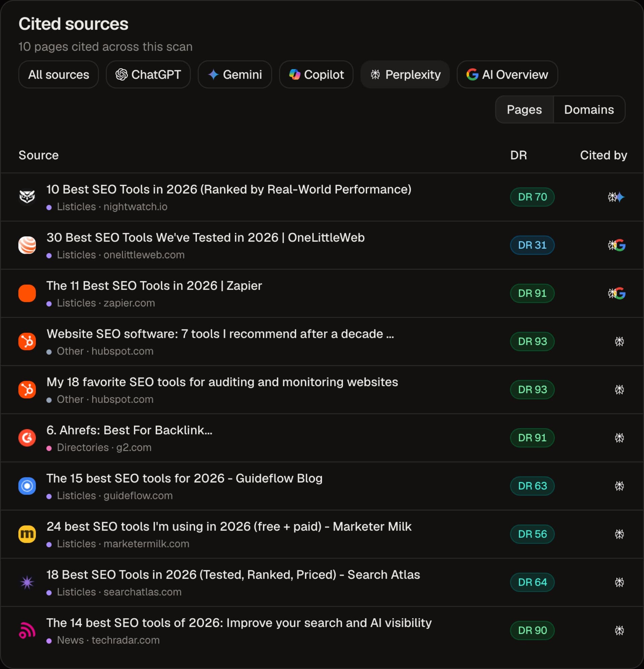Filter sources by ChatGPT
This screenshot has height=669, width=644.
[x=148, y=75]
